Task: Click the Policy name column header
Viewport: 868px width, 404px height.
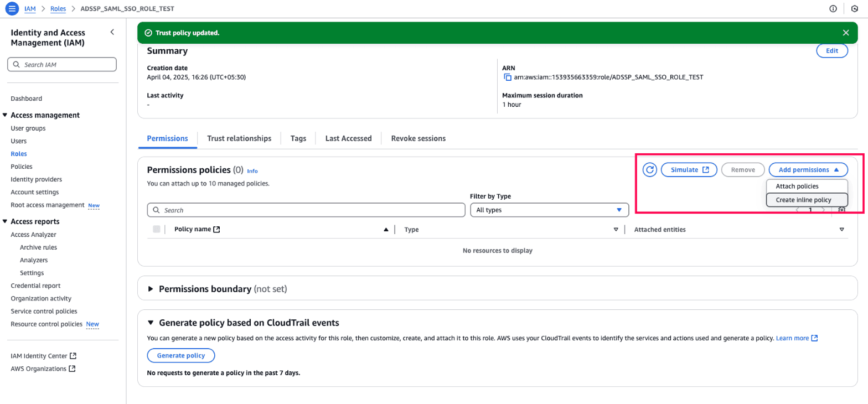Action: pos(197,229)
